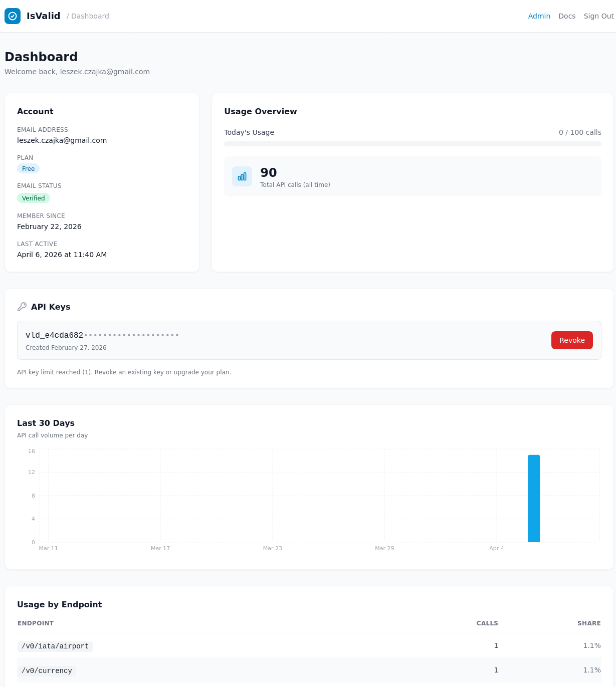Click the key icon next to API Keys
This screenshot has height=687, width=616.
pos(22,307)
